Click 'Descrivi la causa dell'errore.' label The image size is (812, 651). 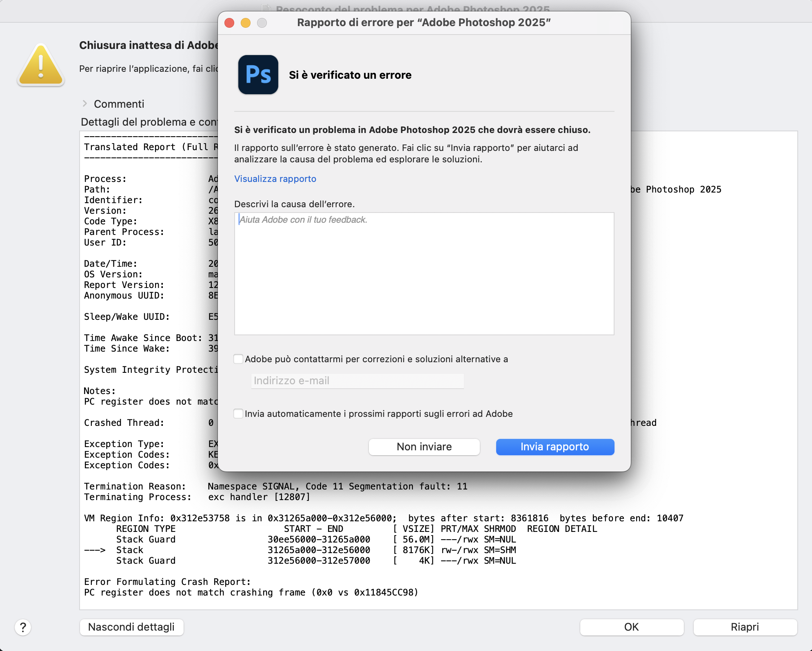pyautogui.click(x=295, y=204)
